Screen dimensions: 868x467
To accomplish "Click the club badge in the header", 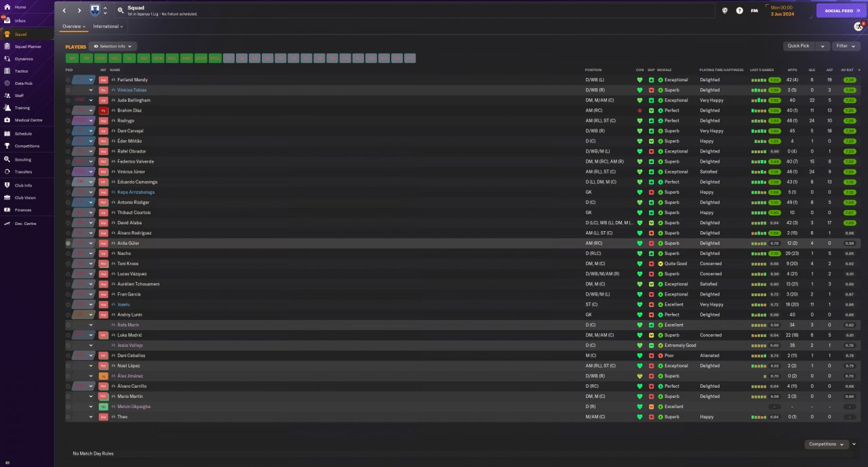I will tap(95, 10).
